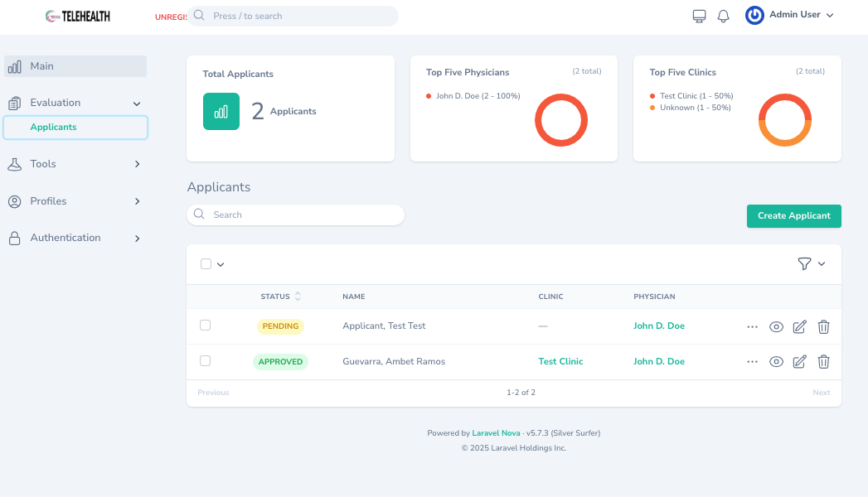The height and width of the screenshot is (497, 868).
Task: Click the Top Five Clinics donut chart
Action: (x=784, y=120)
